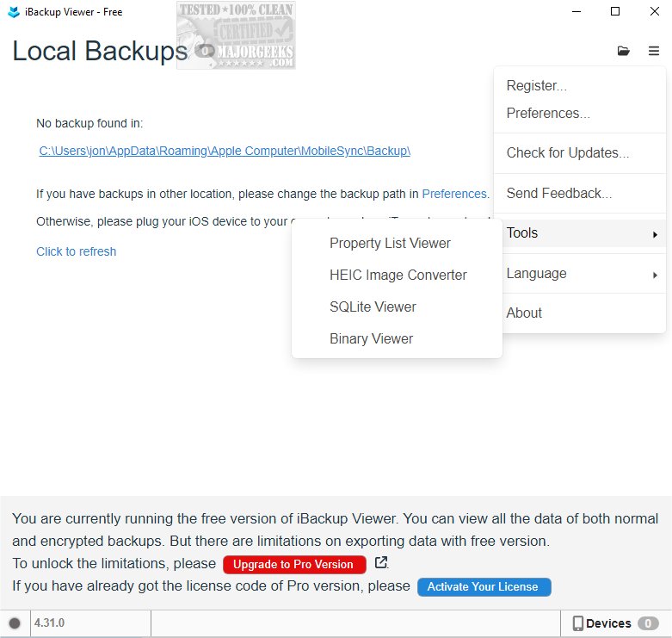
Task: Open the MobileSync Backup path link
Action: (225, 151)
